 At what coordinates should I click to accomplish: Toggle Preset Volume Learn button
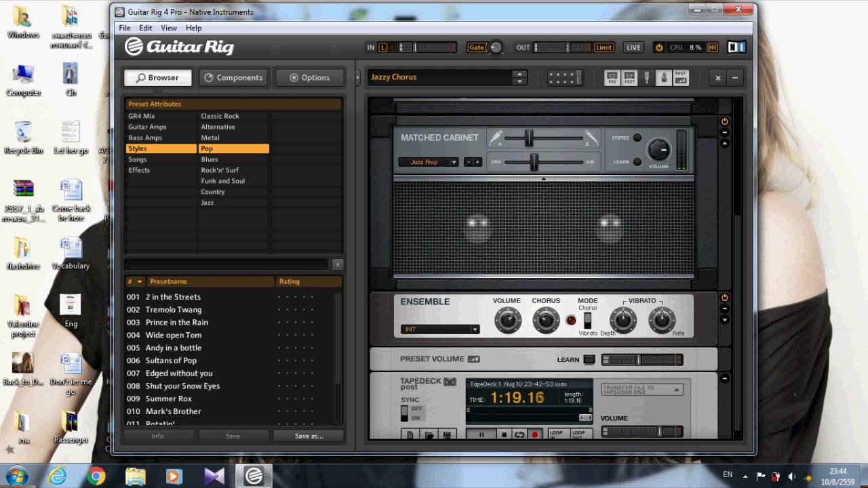[589, 360]
